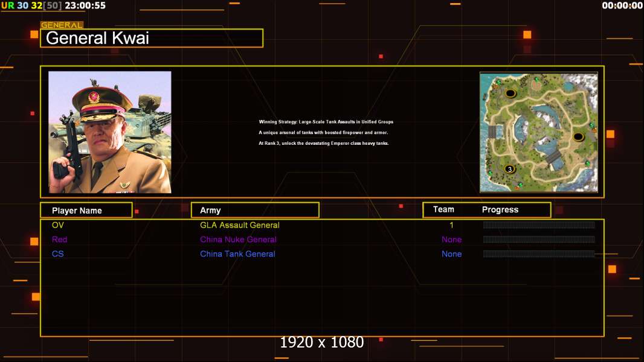This screenshot has height=362, width=644.
Task: Click GLA Assault General army entry
Action: [240, 225]
